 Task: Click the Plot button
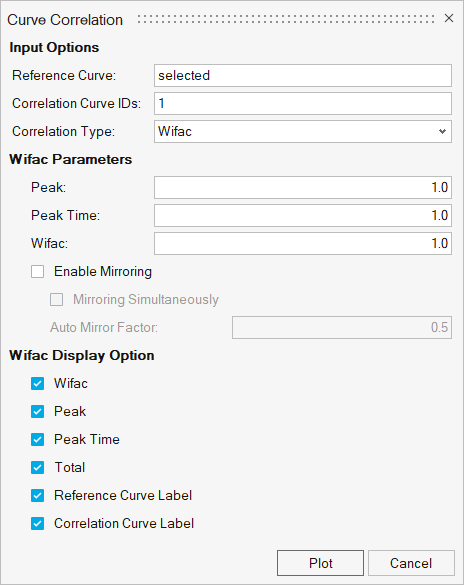[x=320, y=563]
